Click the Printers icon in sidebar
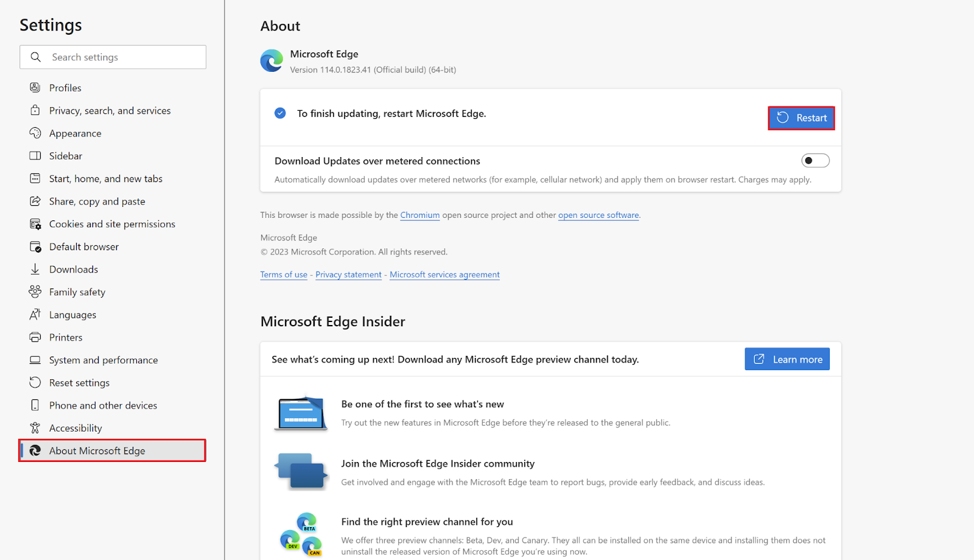 point(35,337)
